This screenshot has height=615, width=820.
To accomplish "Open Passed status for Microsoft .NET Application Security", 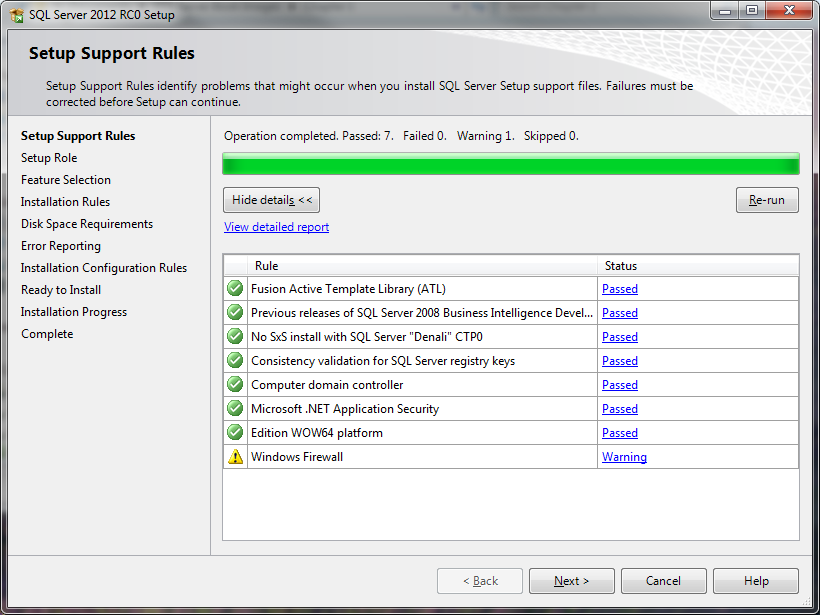I will click(x=620, y=409).
